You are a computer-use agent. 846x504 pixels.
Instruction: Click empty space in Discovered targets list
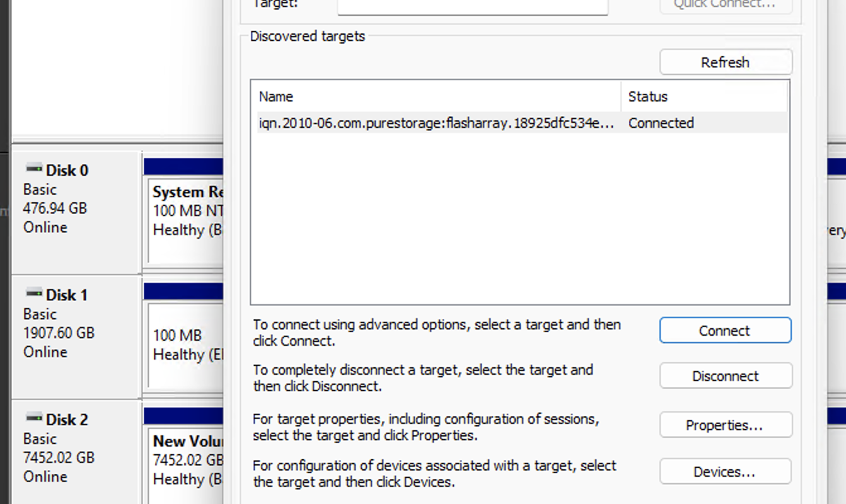point(519,220)
